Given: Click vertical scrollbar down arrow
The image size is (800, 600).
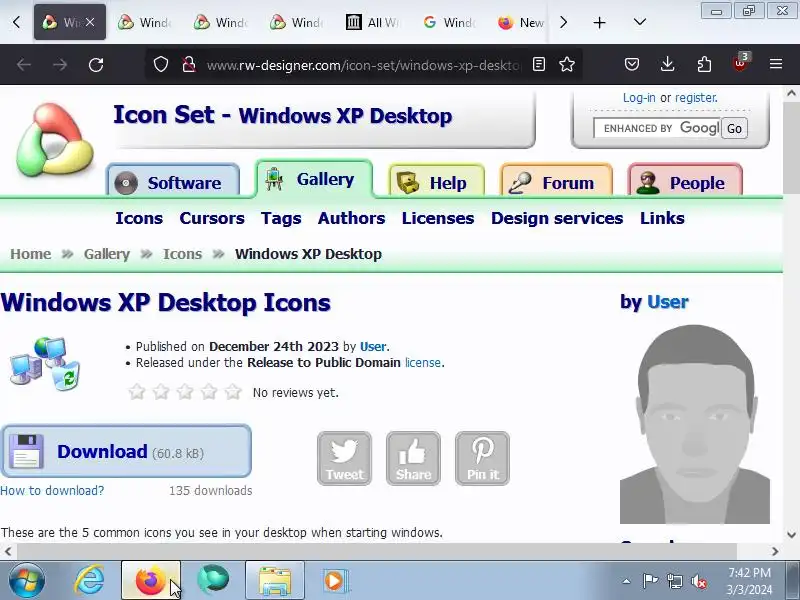Looking at the screenshot, I should click(x=791, y=535).
